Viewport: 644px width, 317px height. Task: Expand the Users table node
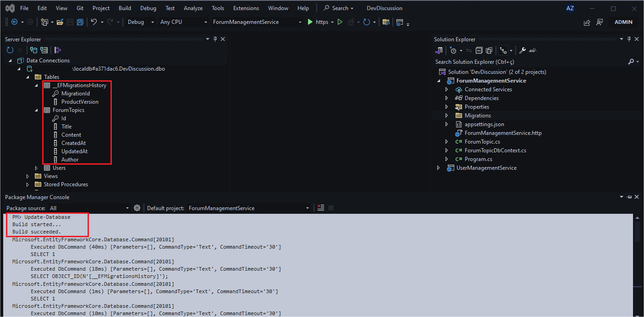point(36,168)
